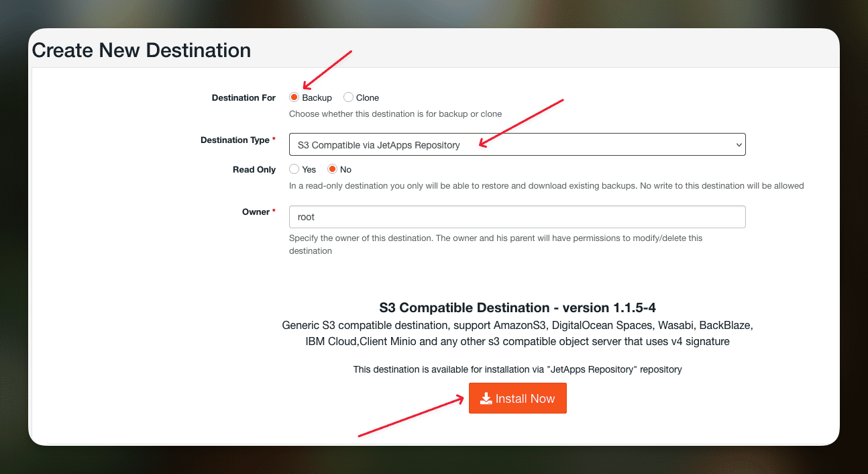The height and width of the screenshot is (474, 868).
Task: Click the Destination For label
Action: tap(243, 97)
